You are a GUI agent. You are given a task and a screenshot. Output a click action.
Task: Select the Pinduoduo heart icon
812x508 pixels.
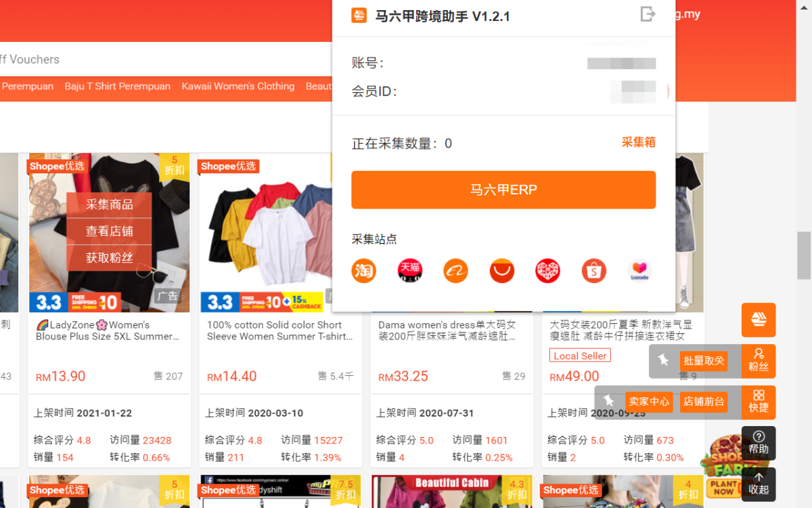coord(548,271)
